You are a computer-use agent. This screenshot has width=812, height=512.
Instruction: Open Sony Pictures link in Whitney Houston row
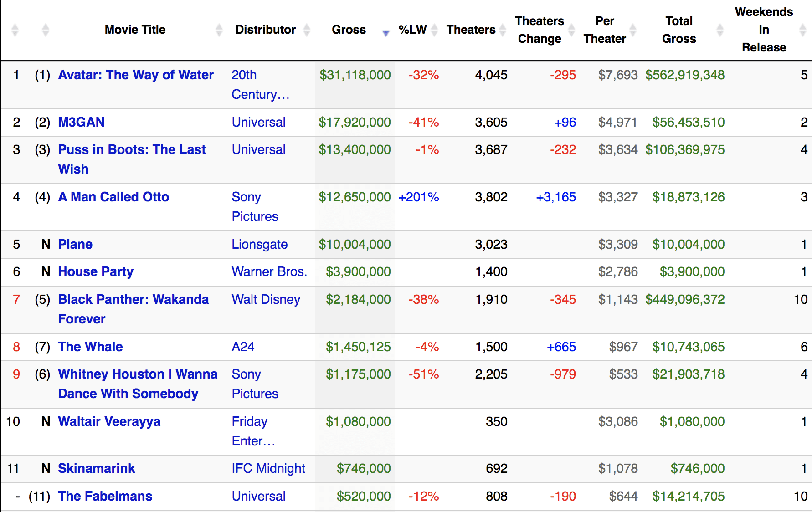(x=255, y=384)
